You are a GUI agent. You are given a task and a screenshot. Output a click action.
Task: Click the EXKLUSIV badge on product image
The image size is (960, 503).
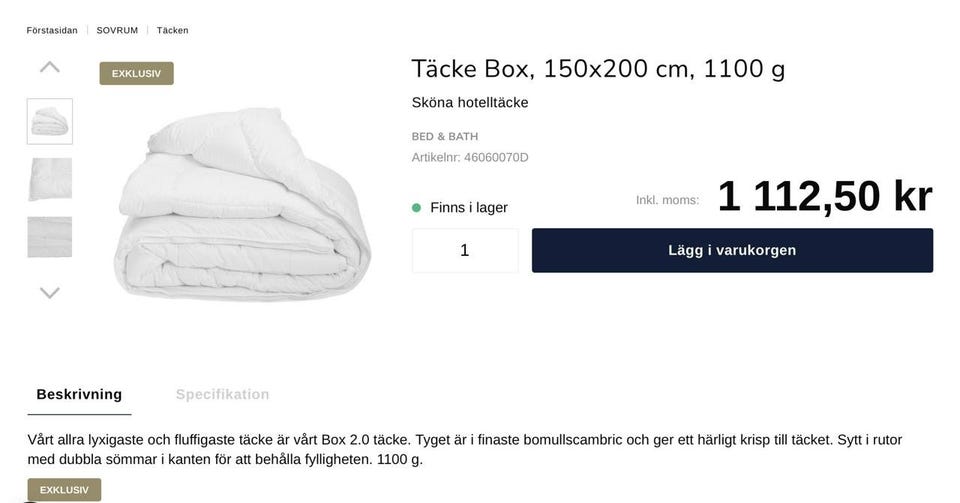click(137, 73)
